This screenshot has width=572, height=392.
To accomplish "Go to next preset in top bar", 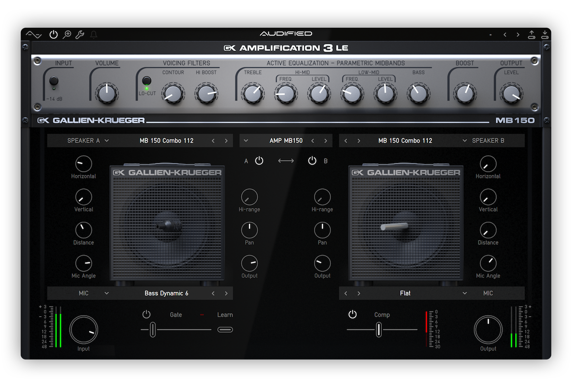I will pyautogui.click(x=518, y=34).
